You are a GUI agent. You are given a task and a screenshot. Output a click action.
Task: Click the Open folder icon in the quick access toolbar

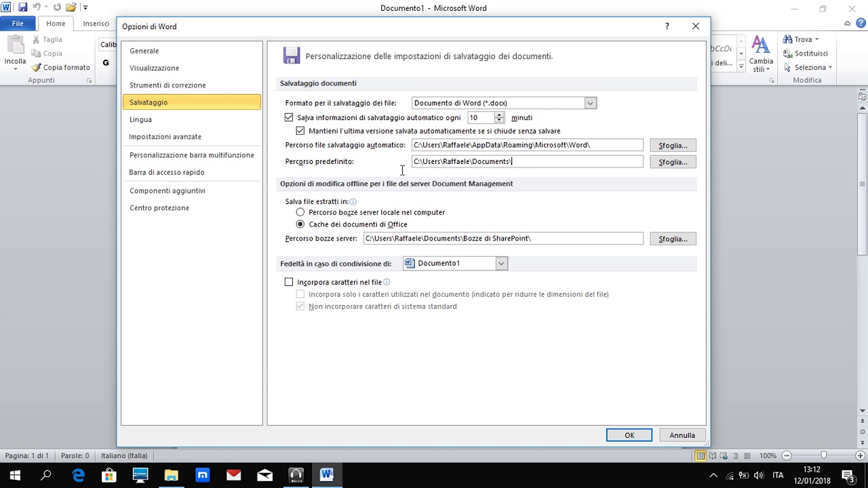pos(71,7)
